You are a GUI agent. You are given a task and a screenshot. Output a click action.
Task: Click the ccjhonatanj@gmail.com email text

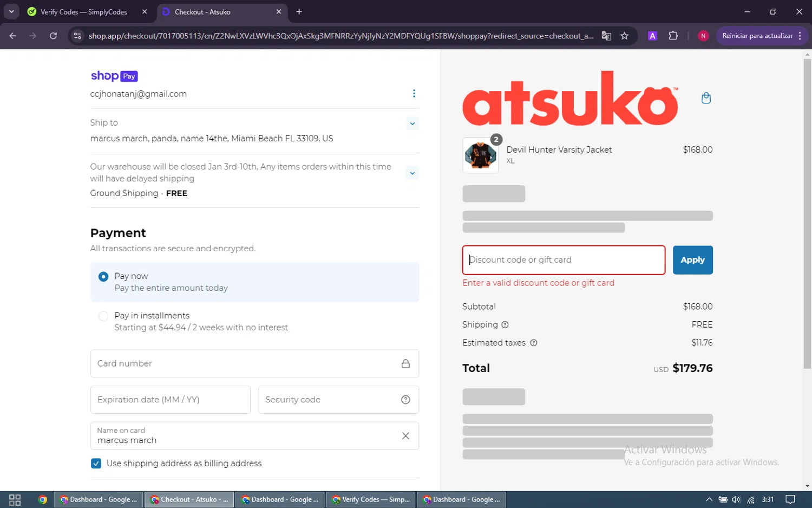point(139,94)
